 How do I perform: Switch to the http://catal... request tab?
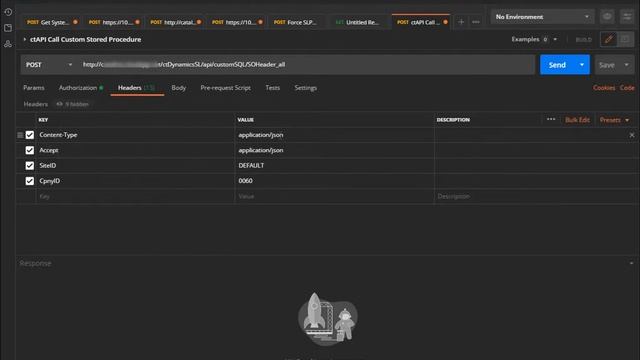(176, 22)
